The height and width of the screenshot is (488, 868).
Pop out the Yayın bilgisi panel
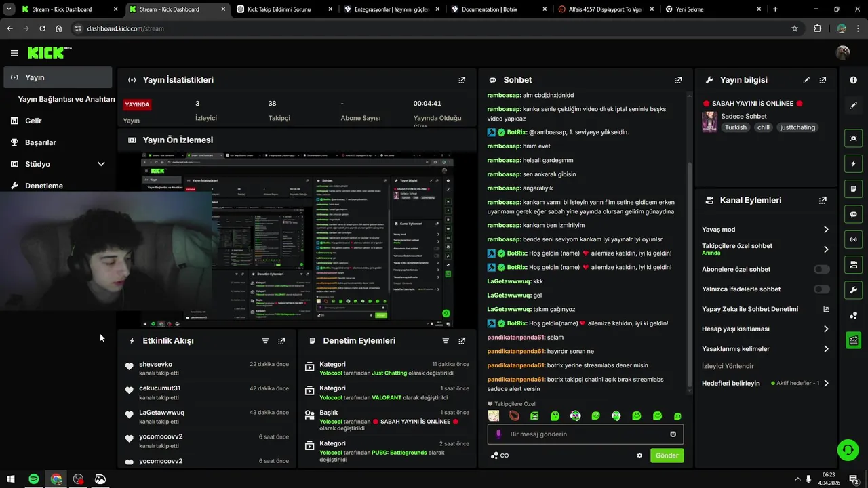823,80
